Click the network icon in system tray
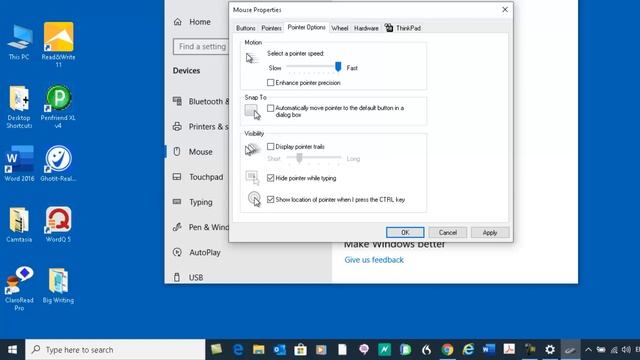 pos(614,350)
